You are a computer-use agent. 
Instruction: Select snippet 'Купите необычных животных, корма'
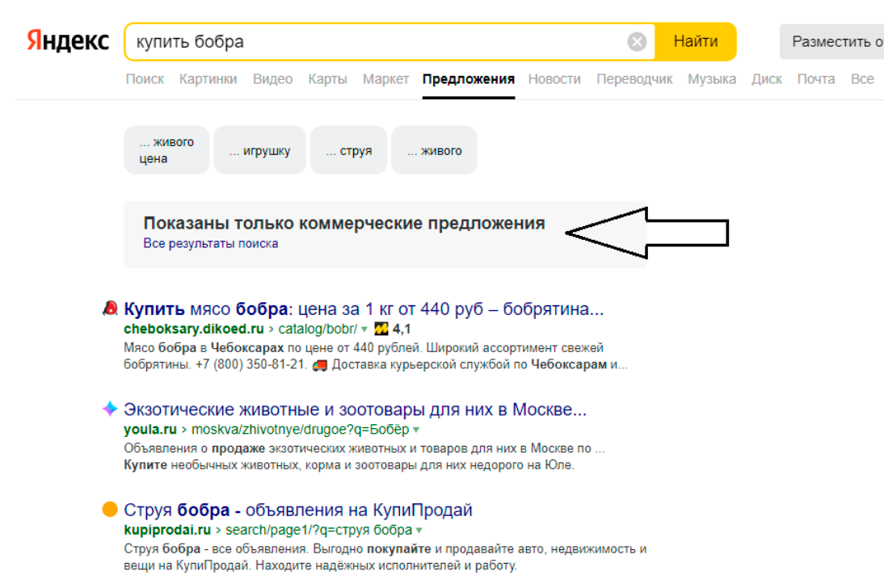click(x=232, y=464)
